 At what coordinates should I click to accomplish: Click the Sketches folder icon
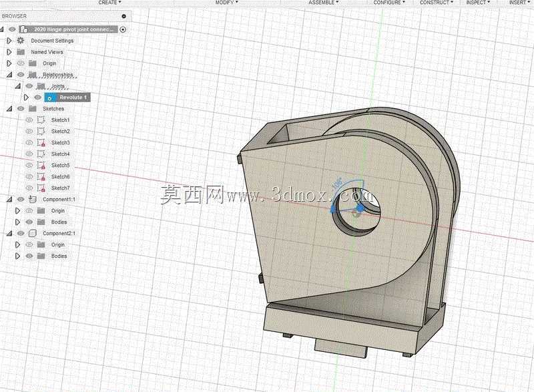(33, 109)
